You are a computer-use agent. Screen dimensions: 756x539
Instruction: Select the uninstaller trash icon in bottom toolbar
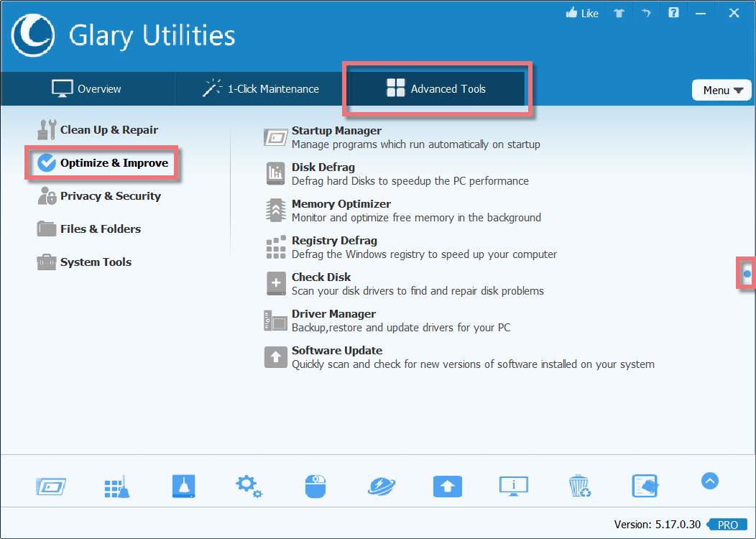click(579, 487)
